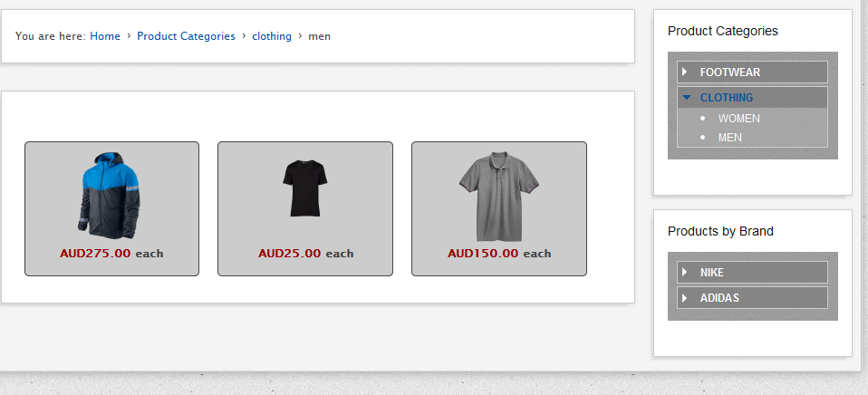868x395 pixels.
Task: Show Adidas brand products
Action: [x=719, y=297]
